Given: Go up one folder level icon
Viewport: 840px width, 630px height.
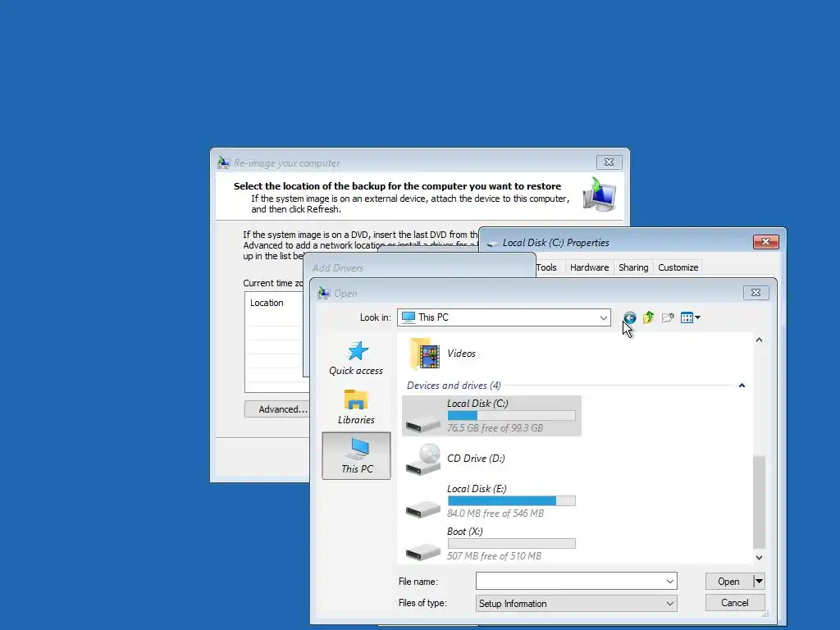Looking at the screenshot, I should click(x=648, y=317).
